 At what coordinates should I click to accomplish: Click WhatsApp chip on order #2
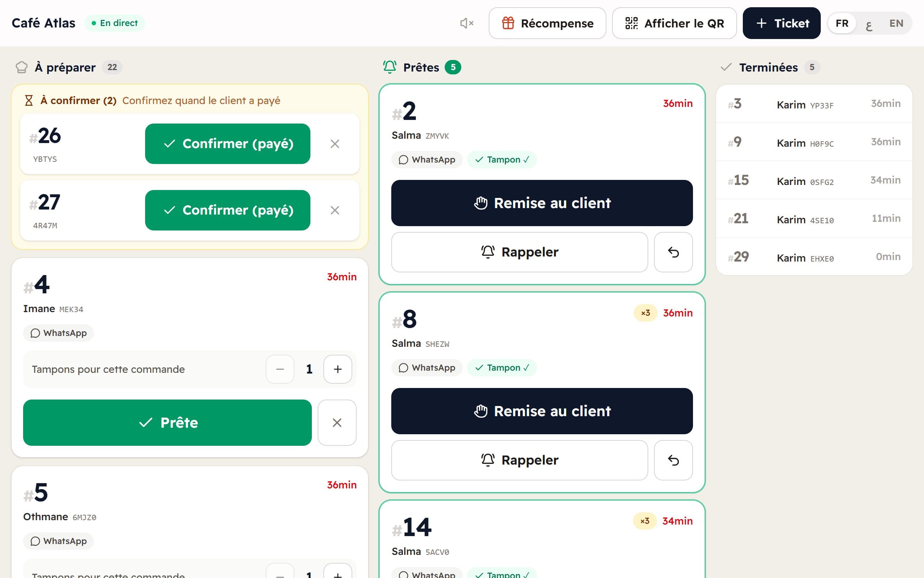(427, 159)
